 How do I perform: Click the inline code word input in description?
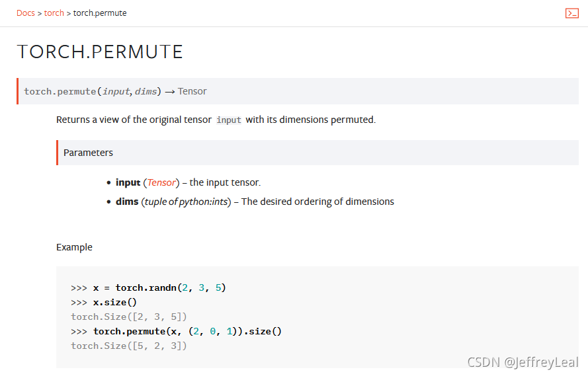pos(228,120)
